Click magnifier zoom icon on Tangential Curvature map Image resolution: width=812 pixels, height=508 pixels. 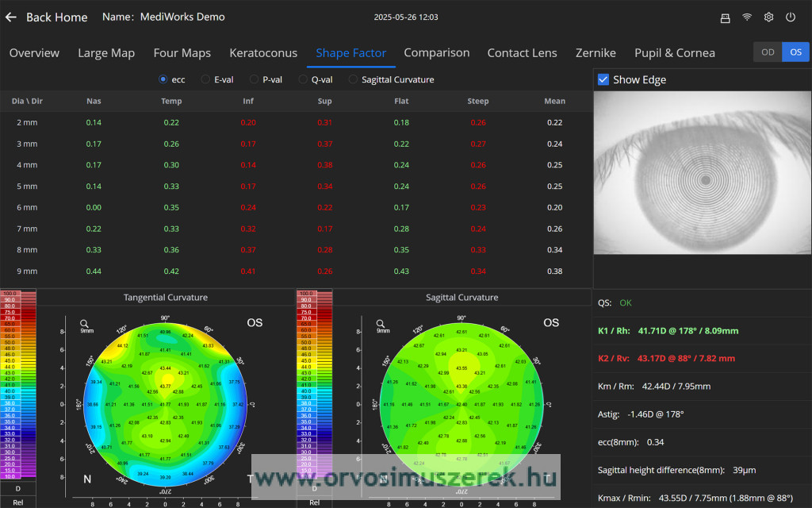(84, 323)
